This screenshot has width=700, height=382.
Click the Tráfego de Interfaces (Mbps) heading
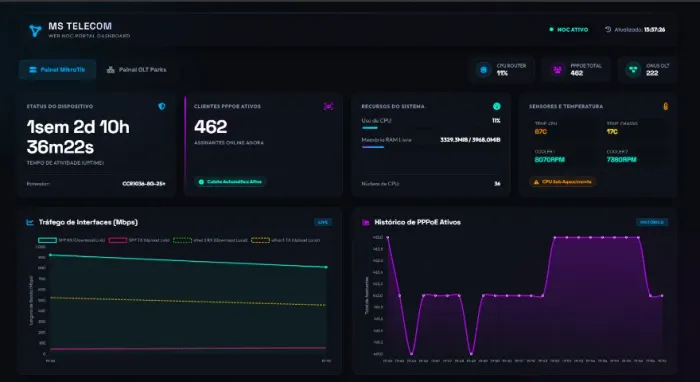(x=88, y=222)
